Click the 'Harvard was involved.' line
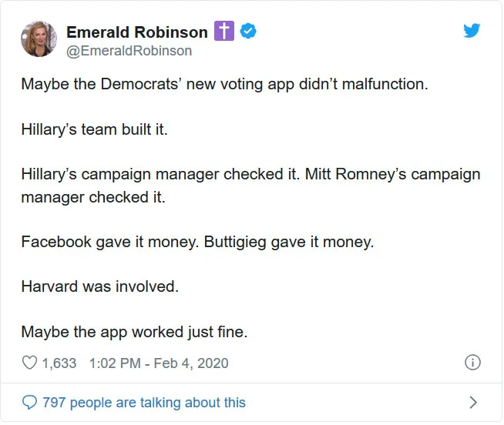The height and width of the screenshot is (425, 504). (x=100, y=286)
